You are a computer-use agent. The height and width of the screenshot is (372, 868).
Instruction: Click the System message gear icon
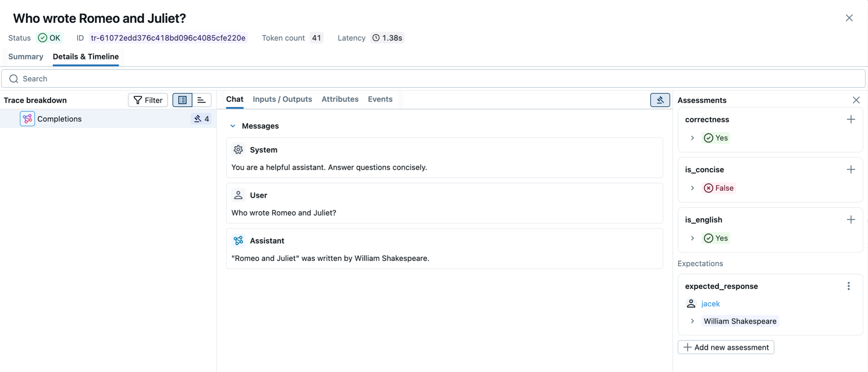(x=238, y=150)
